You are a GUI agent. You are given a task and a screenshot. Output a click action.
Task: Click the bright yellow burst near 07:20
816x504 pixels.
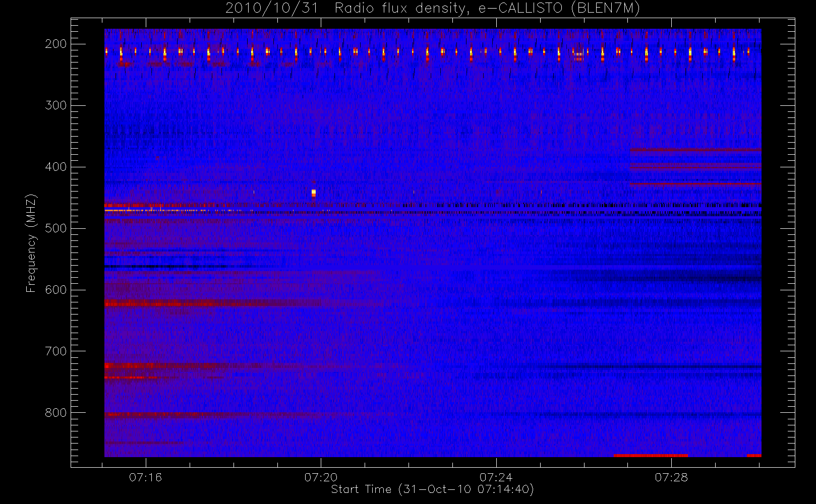tap(314, 193)
